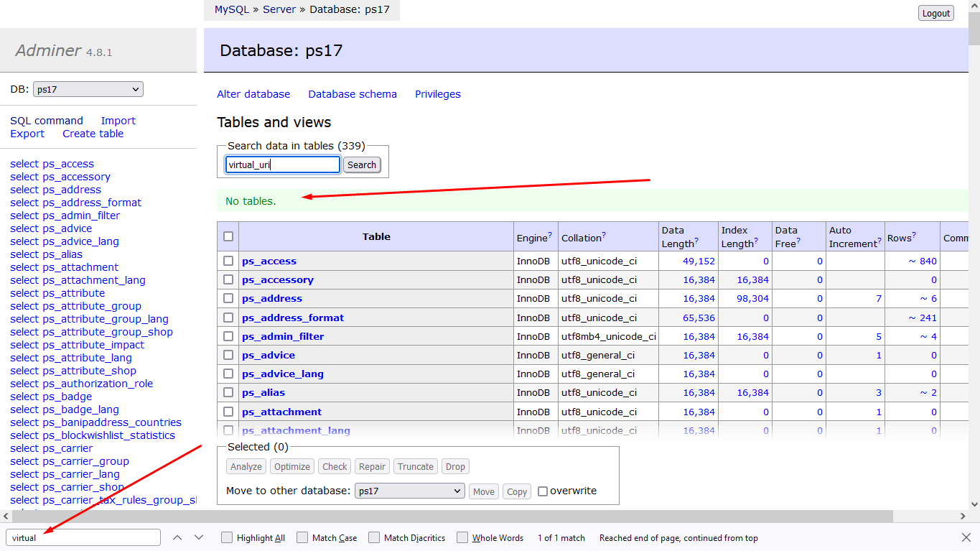The width and height of the screenshot is (980, 551).
Task: Go to next find match arrow
Action: pos(199,537)
